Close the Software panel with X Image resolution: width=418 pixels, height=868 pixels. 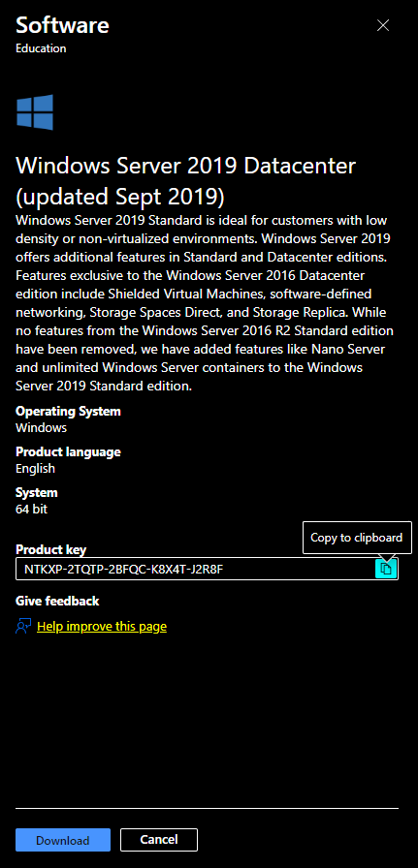pos(383,25)
